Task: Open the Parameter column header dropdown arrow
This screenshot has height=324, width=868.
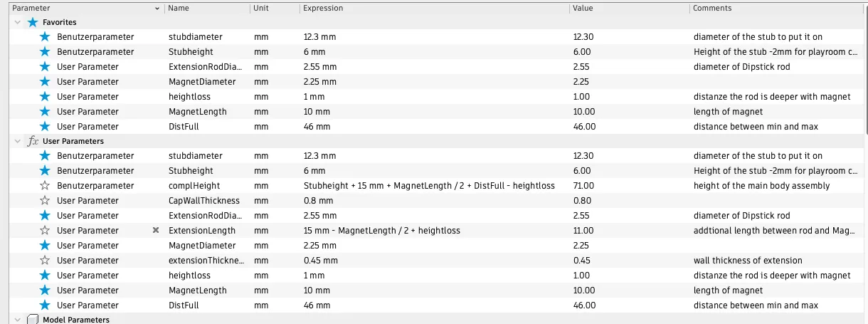Action: pyautogui.click(x=157, y=9)
